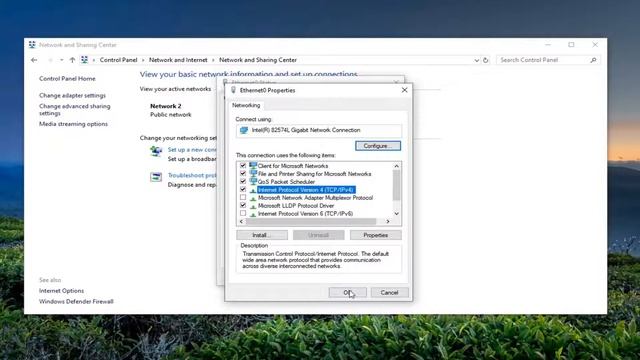Enable Microsoft Network Adapter Multiplexor Protocol checkbox
640x360 pixels.
click(x=243, y=197)
